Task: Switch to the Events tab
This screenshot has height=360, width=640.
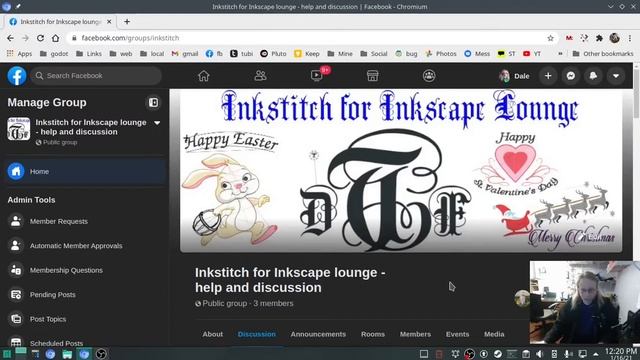Action: click(457, 334)
